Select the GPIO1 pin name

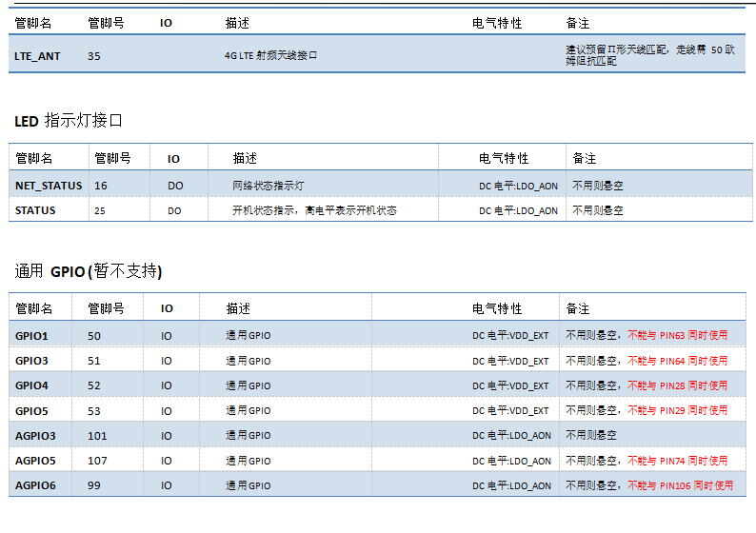[x=31, y=336]
